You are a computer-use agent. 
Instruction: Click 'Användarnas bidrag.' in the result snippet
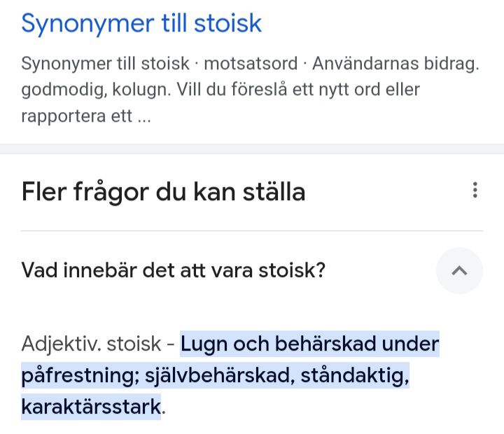tap(395, 64)
